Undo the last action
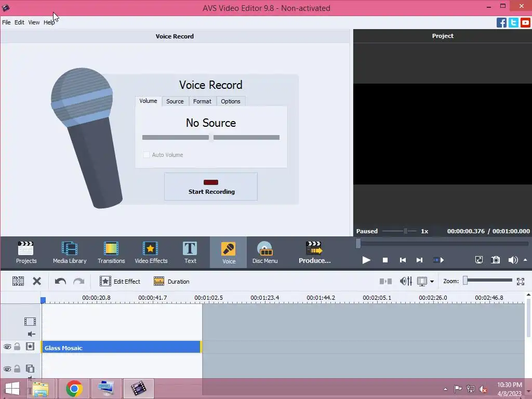The image size is (532, 399). point(60,281)
